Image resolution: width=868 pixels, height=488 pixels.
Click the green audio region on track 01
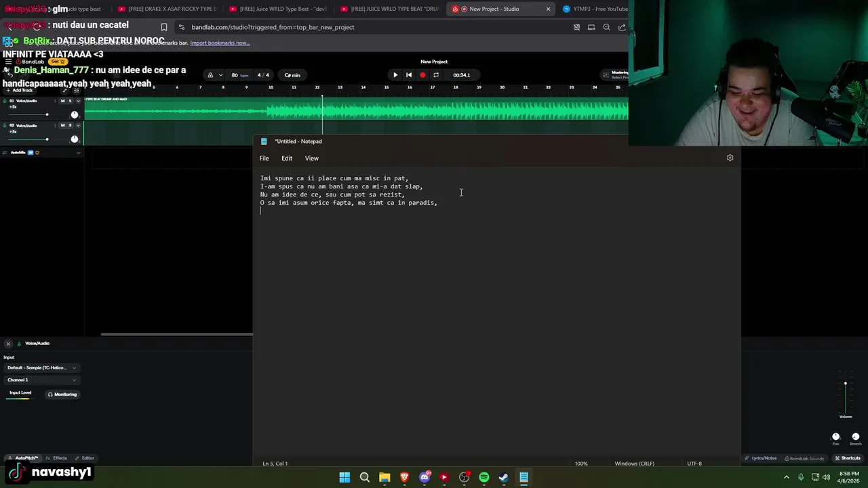pos(356,110)
